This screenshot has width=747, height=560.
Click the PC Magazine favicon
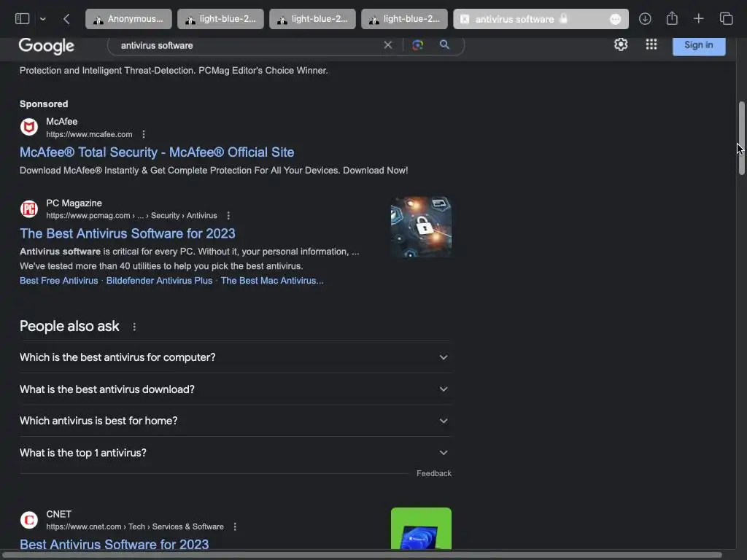(x=29, y=209)
